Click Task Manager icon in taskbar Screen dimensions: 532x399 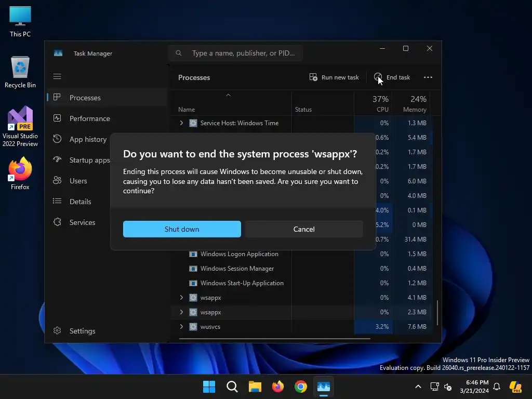(x=324, y=387)
